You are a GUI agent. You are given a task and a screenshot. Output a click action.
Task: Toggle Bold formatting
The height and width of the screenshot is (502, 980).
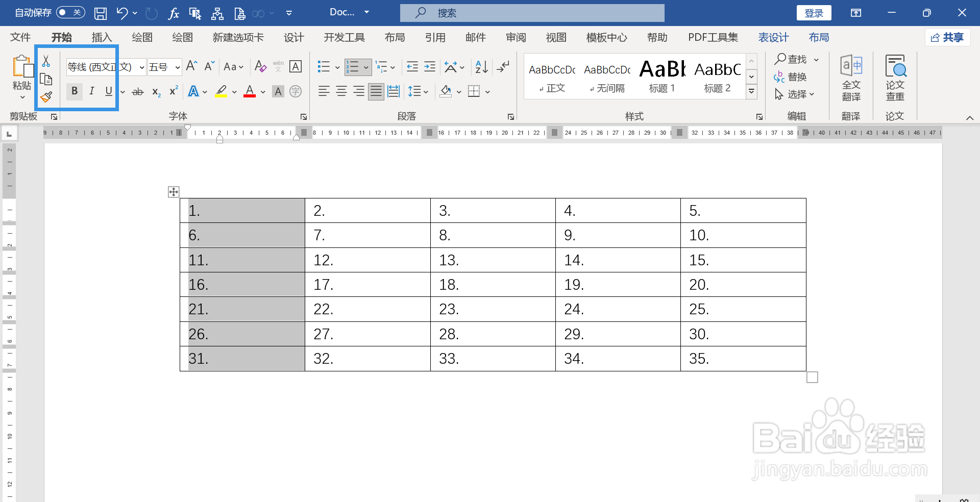(x=75, y=91)
